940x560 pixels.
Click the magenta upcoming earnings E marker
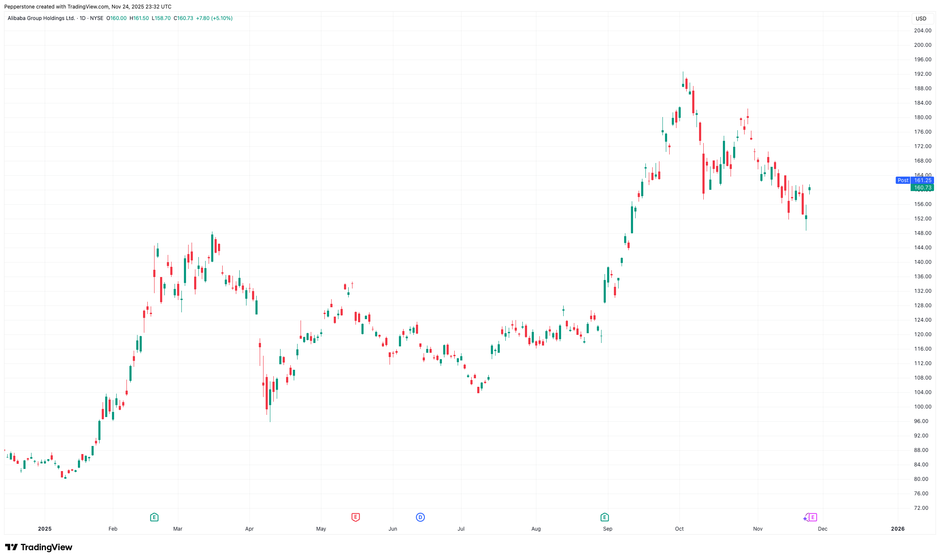pos(813,517)
